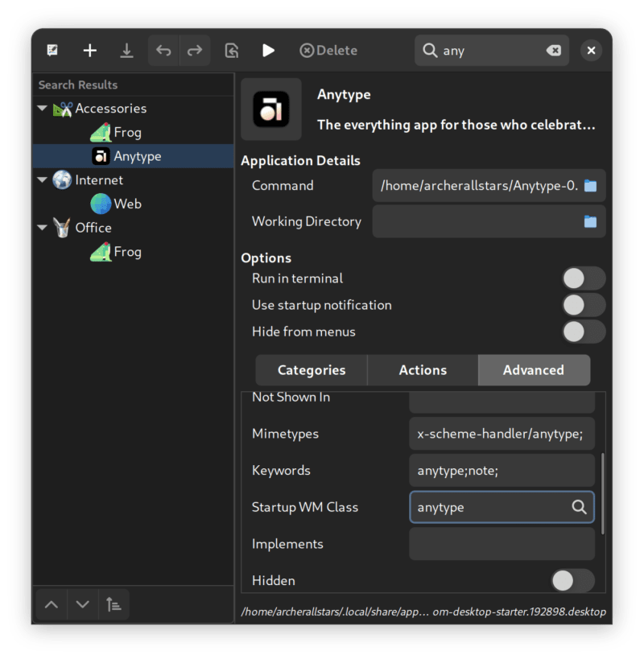Screen dimensions: 644x659
Task: Sort the menu items alphabetically
Action: coord(114,604)
